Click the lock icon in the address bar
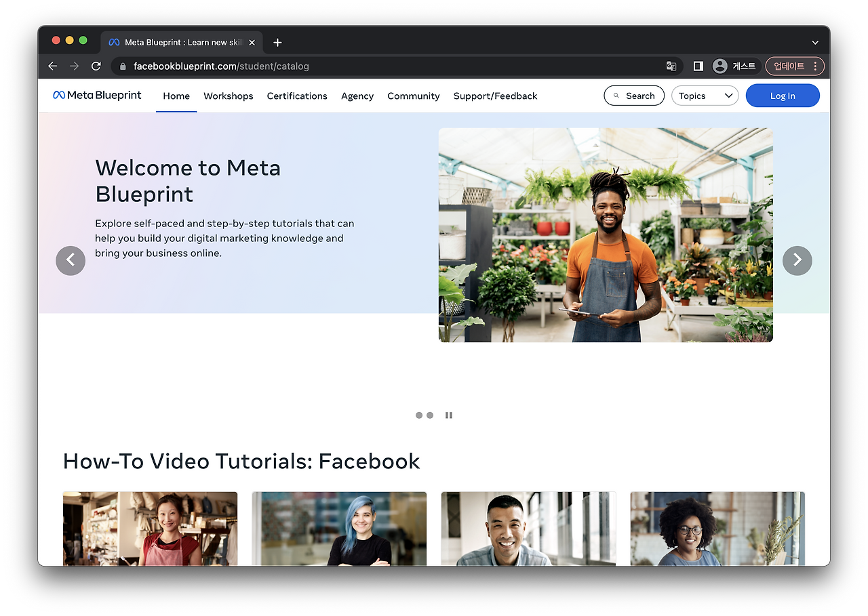 point(123,66)
